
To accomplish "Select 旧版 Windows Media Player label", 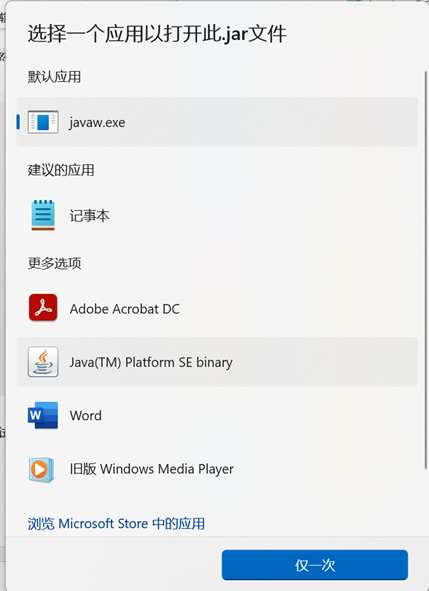I will click(x=152, y=469).
